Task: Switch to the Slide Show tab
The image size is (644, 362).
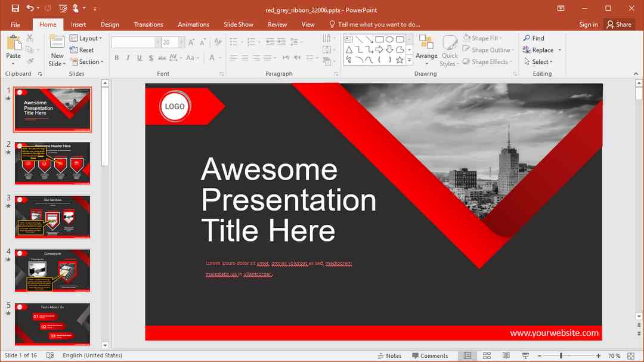Action: coord(238,24)
